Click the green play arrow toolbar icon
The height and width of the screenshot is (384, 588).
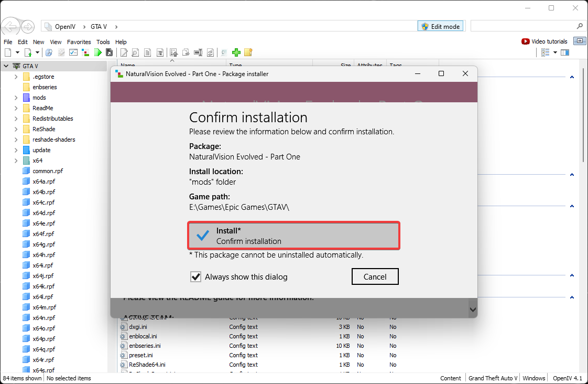click(x=98, y=52)
